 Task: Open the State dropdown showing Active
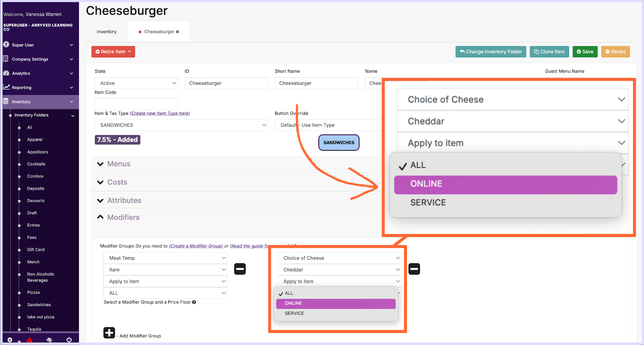point(136,83)
